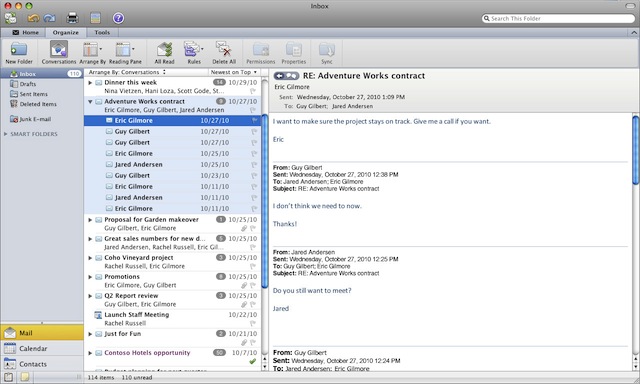Click the Redo arrow icon
Viewport: 640px width, 384px height.
click(49, 18)
